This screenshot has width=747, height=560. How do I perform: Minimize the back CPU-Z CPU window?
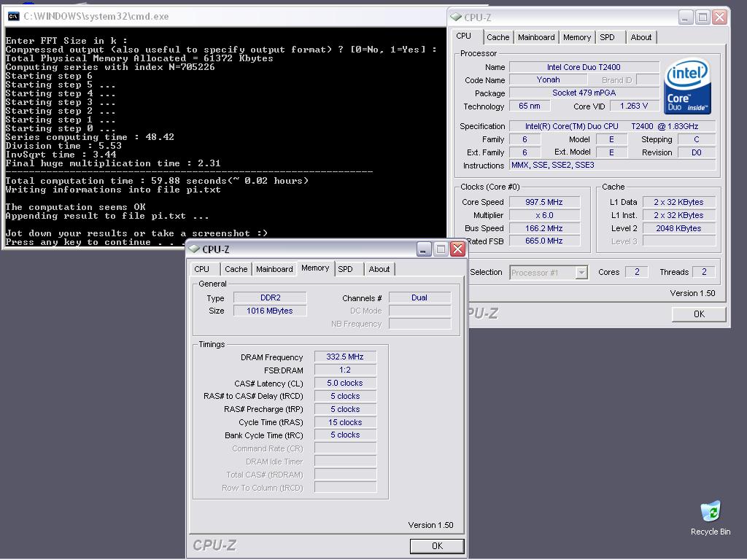[x=685, y=17]
